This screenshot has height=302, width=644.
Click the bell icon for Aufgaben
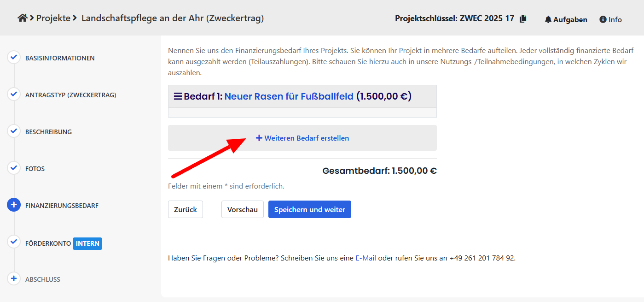[548, 19]
